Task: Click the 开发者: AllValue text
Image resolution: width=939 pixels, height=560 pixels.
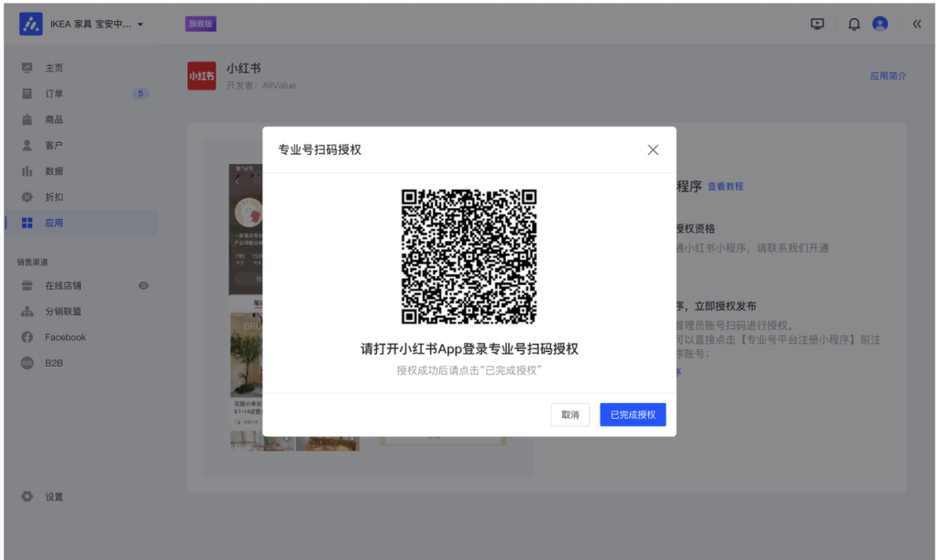Action: pyautogui.click(x=261, y=85)
